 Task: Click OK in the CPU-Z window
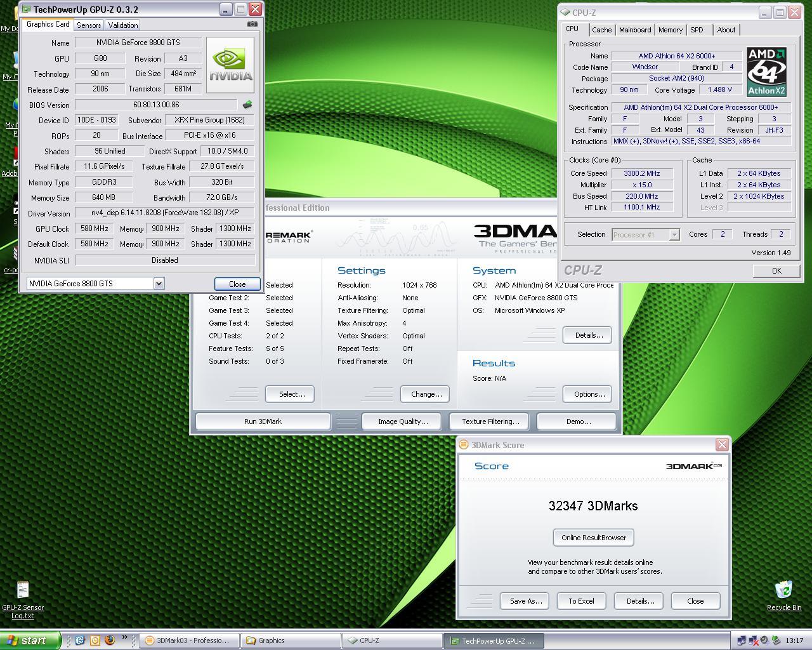pyautogui.click(x=776, y=270)
